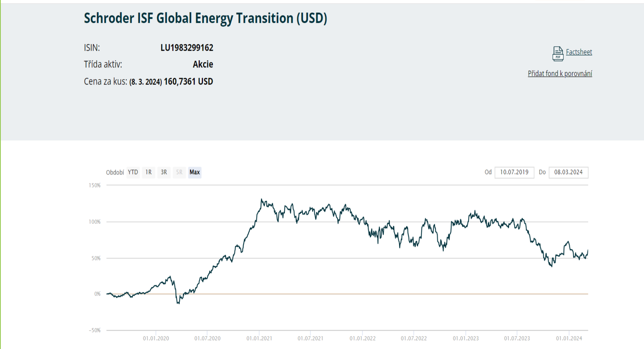Select the Max period button
The image size is (644, 349).
pos(195,172)
